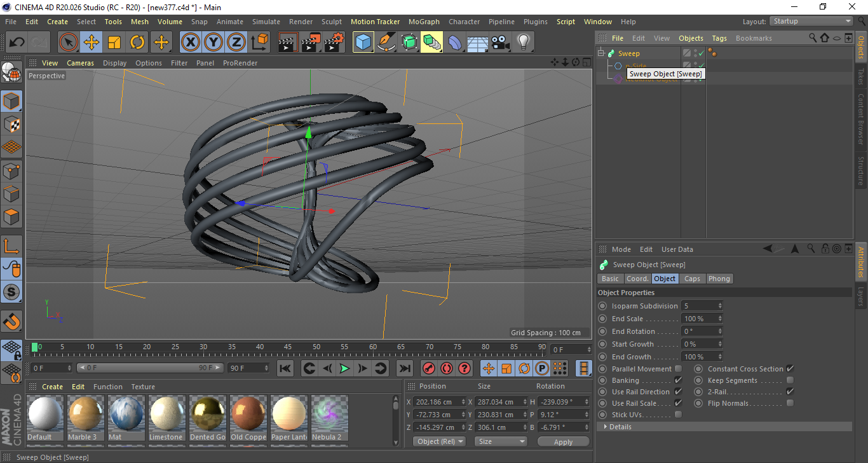This screenshot has width=868, height=463.
Task: Collapse the Sweep object tree
Action: click(601, 53)
